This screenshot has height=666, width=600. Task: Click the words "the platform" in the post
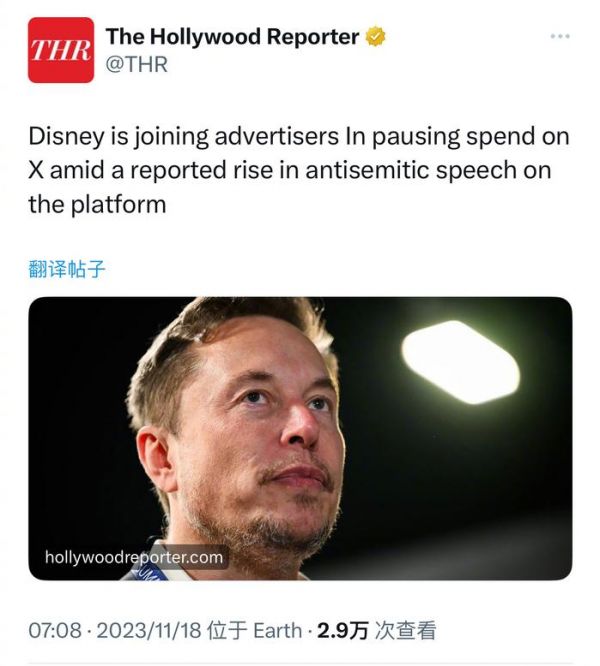point(97,204)
